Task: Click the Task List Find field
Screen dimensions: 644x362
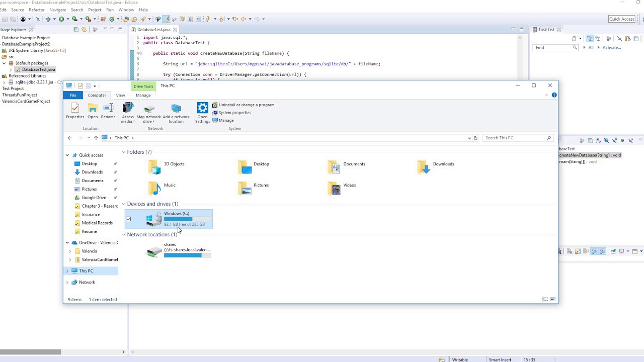Action: [555, 48]
